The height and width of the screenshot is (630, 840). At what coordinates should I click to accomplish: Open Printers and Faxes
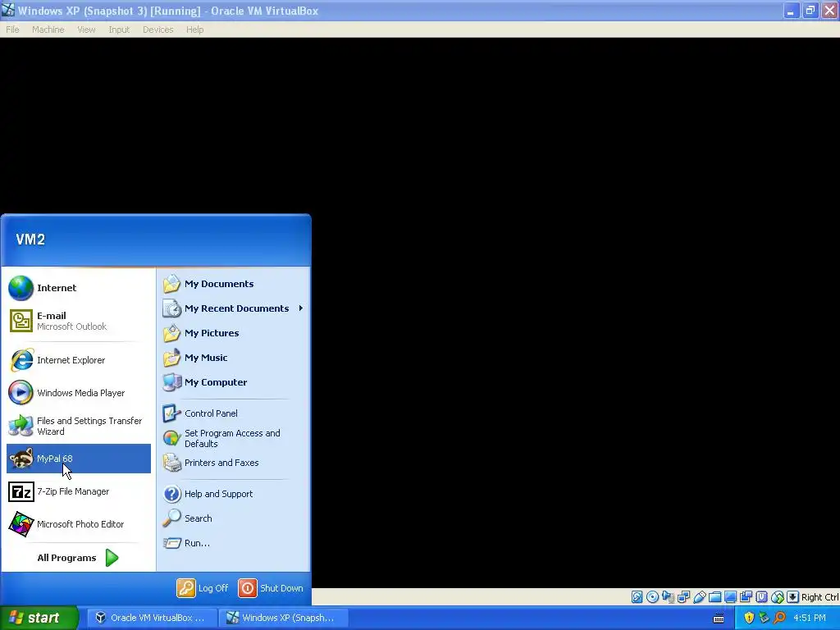[x=234, y=463]
